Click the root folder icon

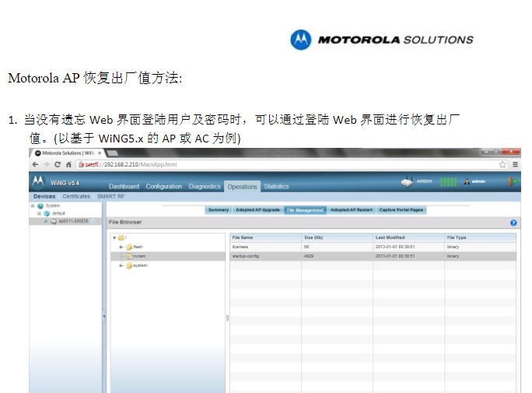pyautogui.click(x=121, y=237)
